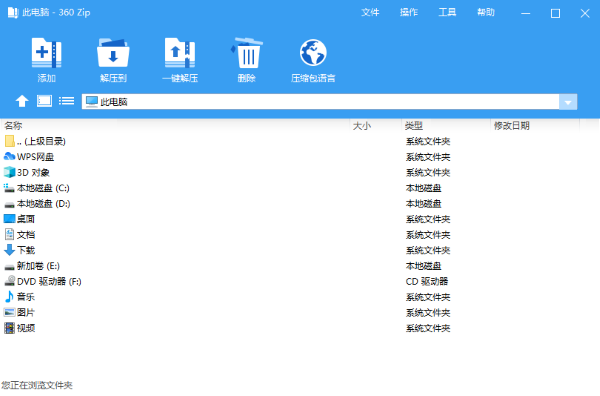Click the 此电脑 address path field
Image resolution: width=600 pixels, height=396 pixels.
pos(321,102)
